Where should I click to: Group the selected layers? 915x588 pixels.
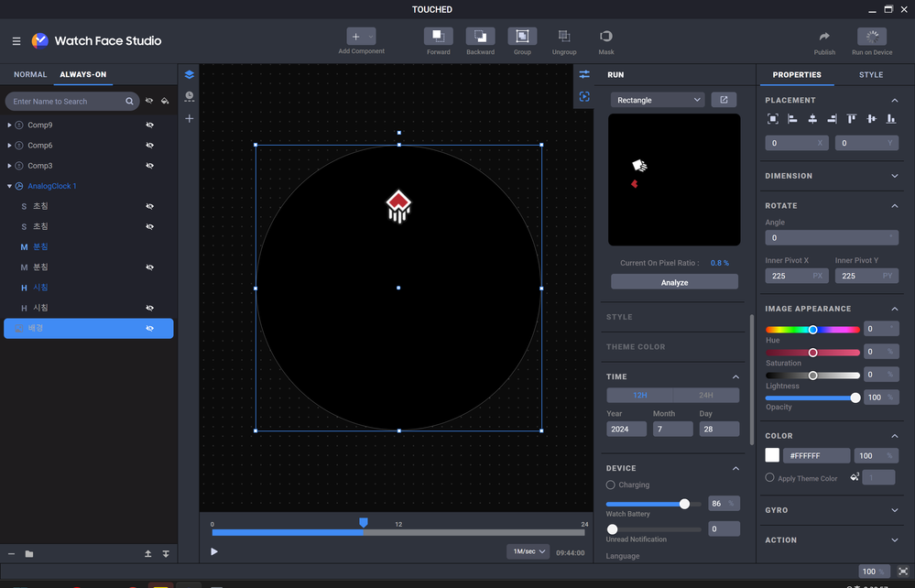point(522,36)
